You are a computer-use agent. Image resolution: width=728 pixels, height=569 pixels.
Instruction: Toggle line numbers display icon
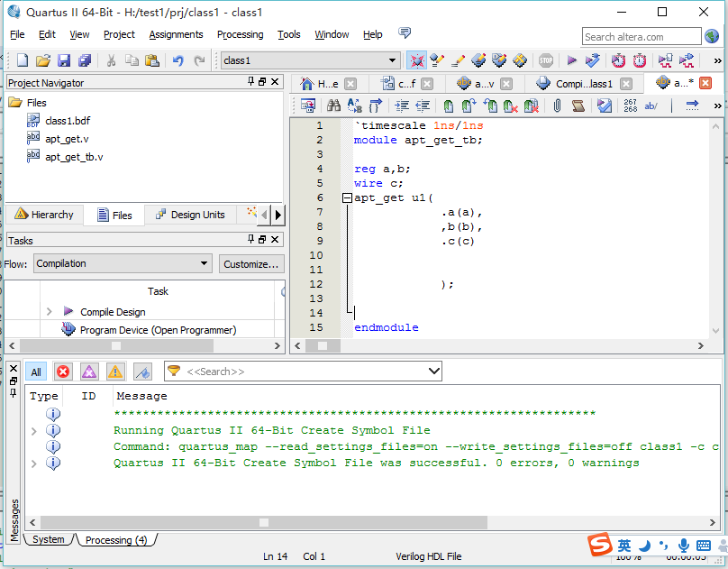point(630,106)
